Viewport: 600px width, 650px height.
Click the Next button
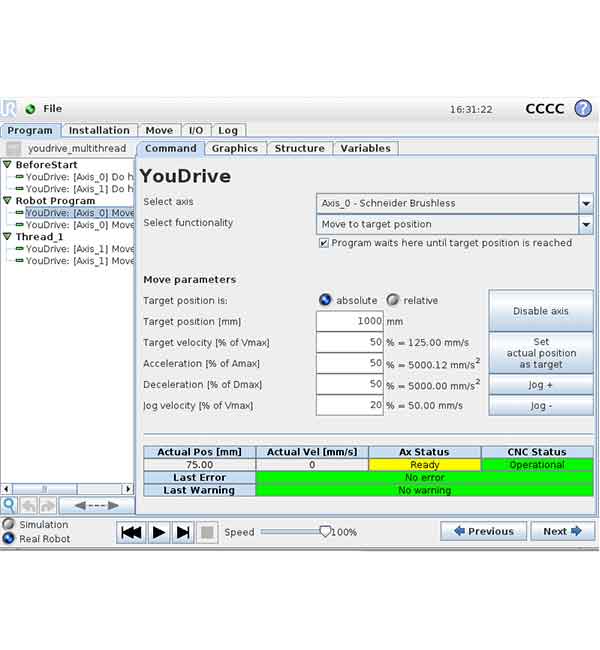coord(562,531)
